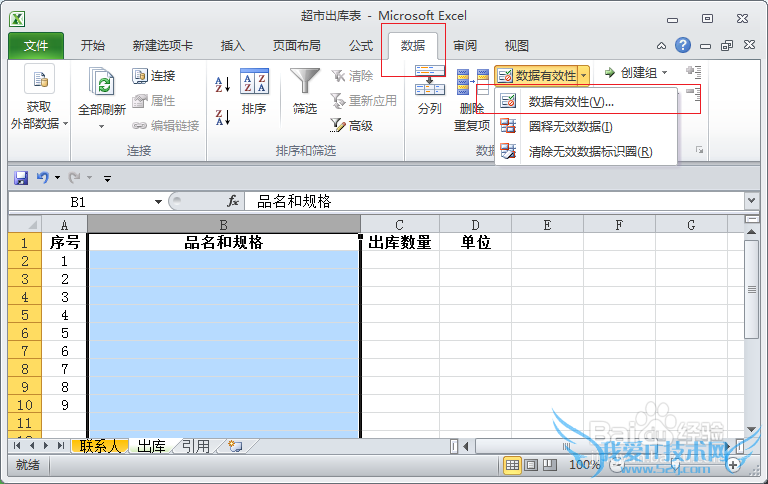Sort descending with Z-A icon
Viewport: 768px width, 484px height.
pyautogui.click(x=222, y=118)
